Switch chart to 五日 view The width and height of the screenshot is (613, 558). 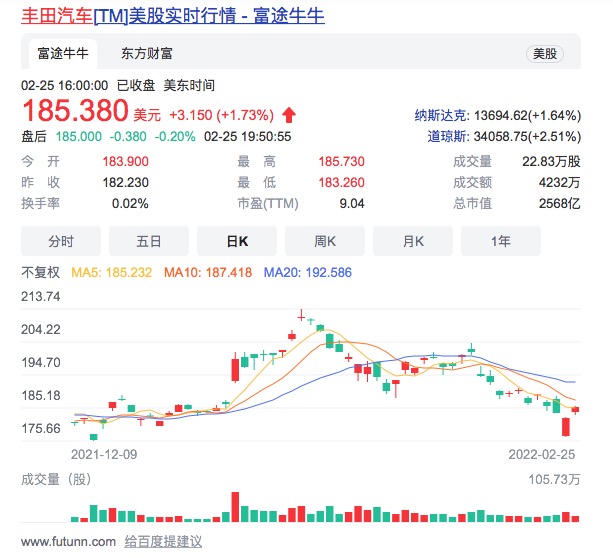click(x=149, y=241)
